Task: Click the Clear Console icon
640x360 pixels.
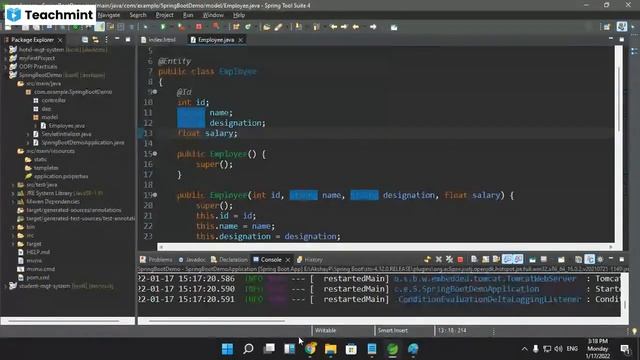Action: tap(474, 259)
